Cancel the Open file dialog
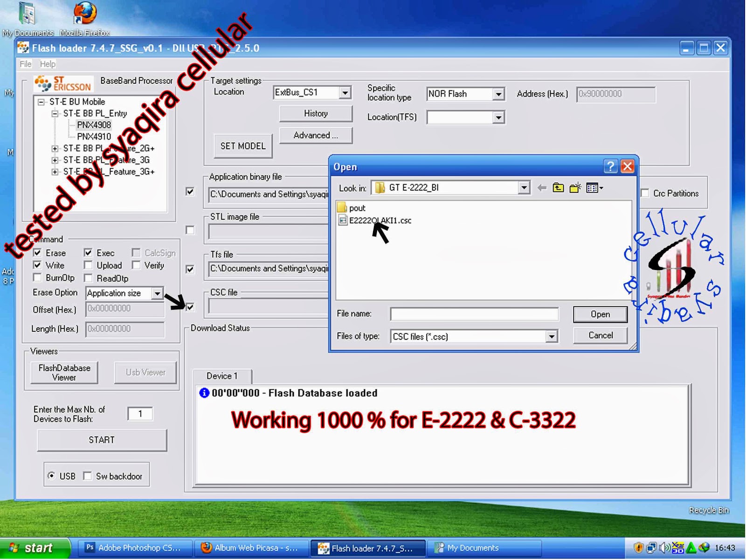This screenshot has height=560, width=746. coord(600,335)
